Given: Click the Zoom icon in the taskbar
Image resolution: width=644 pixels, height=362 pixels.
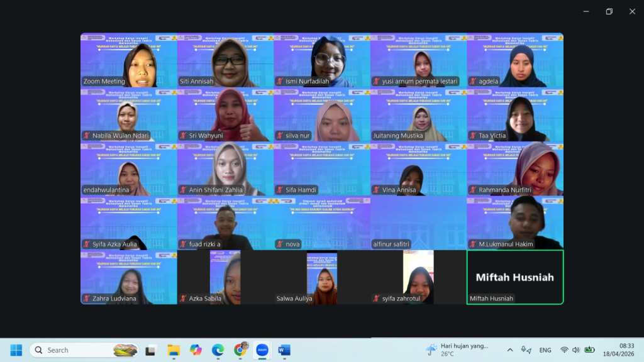Looking at the screenshot, I should [262, 350].
